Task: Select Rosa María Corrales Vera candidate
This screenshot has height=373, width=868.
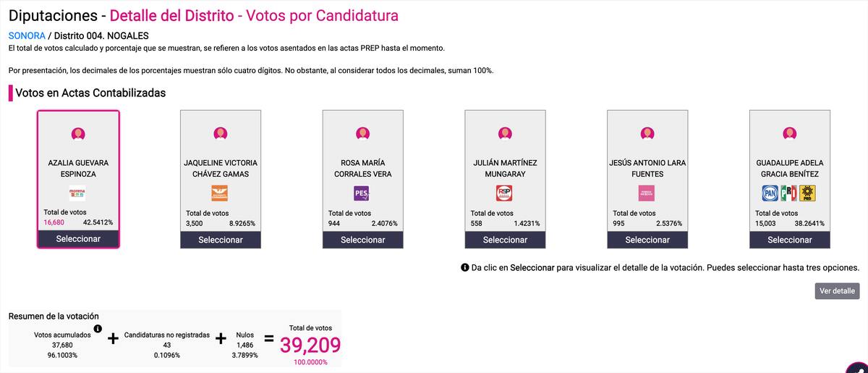Action: pos(363,240)
